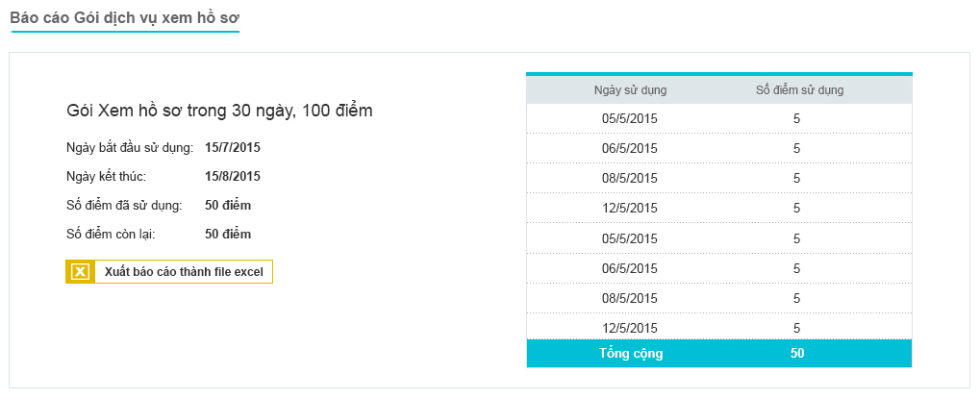
Task: Click the points value 5 in the topmost row
Action: [x=797, y=119]
